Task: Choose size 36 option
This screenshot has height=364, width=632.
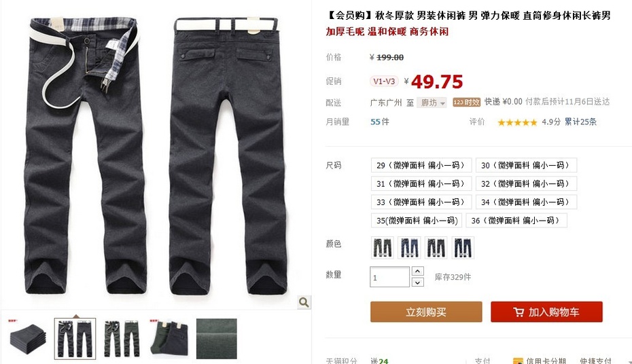Action: [x=516, y=221]
